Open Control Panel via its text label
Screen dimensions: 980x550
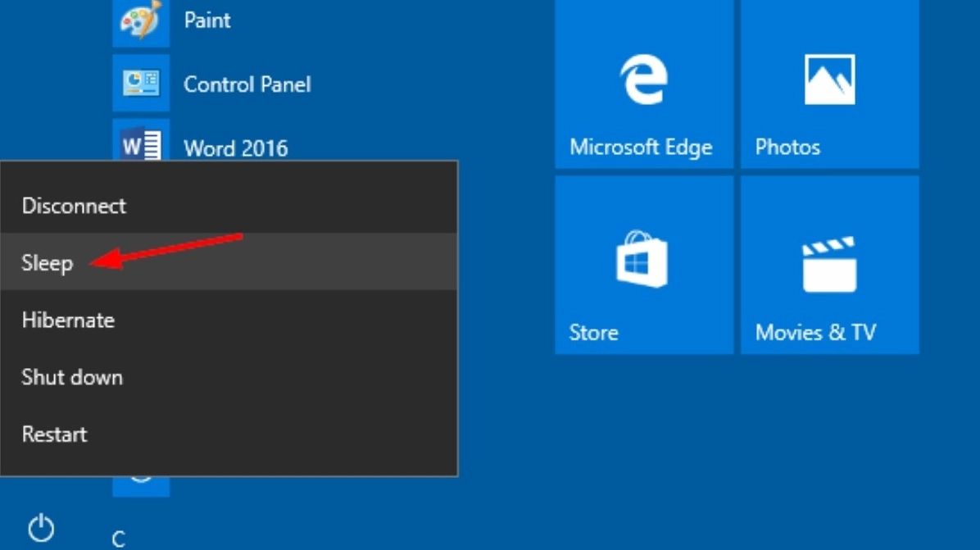247,84
